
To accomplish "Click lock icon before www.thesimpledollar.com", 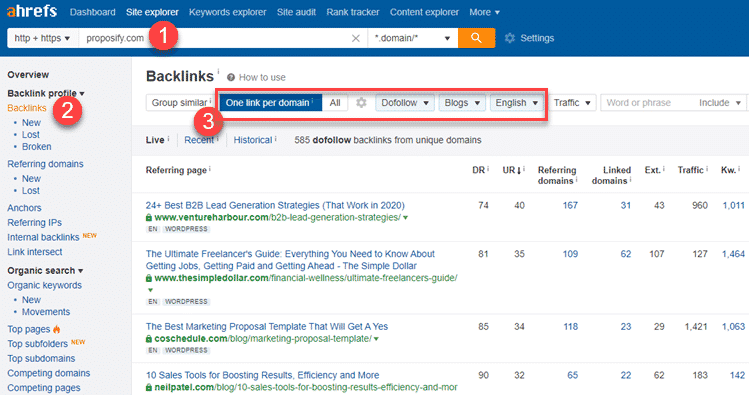I will point(149,278).
